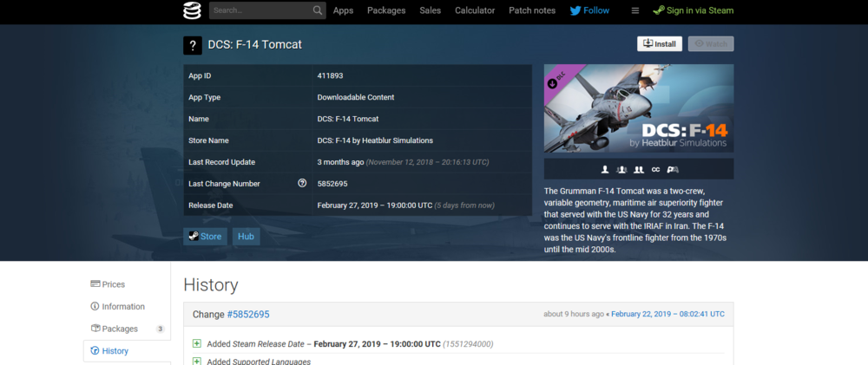Go to the Sales page
The width and height of the screenshot is (868, 365).
(431, 10)
